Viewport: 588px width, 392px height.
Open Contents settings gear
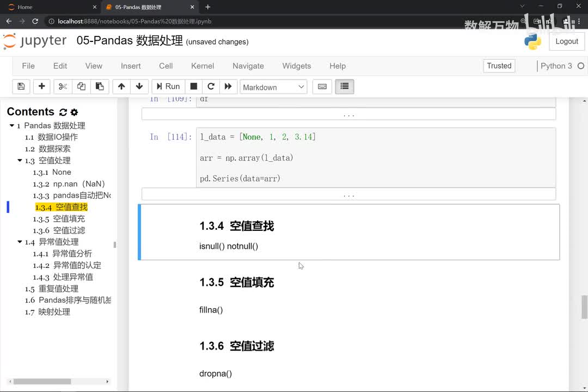coord(74,112)
